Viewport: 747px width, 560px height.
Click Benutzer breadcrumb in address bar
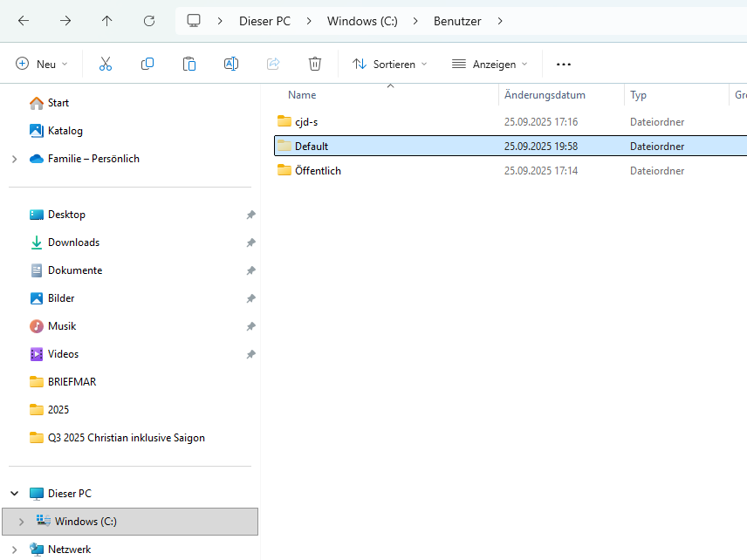point(457,22)
